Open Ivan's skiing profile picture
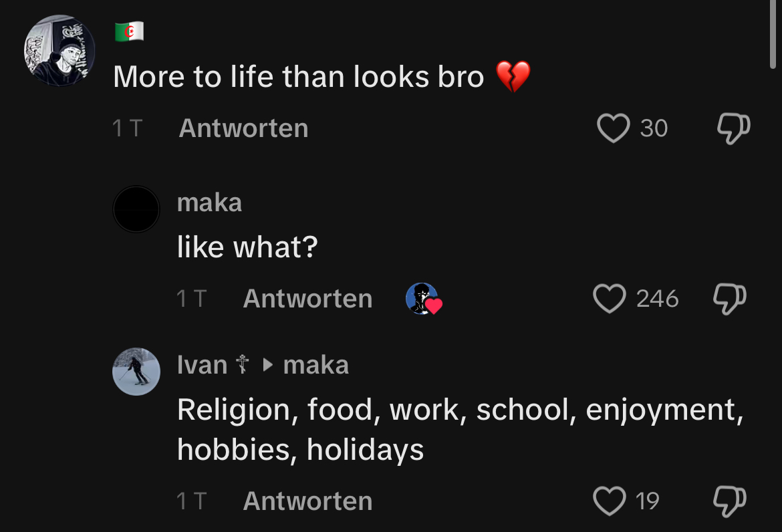 click(x=136, y=372)
